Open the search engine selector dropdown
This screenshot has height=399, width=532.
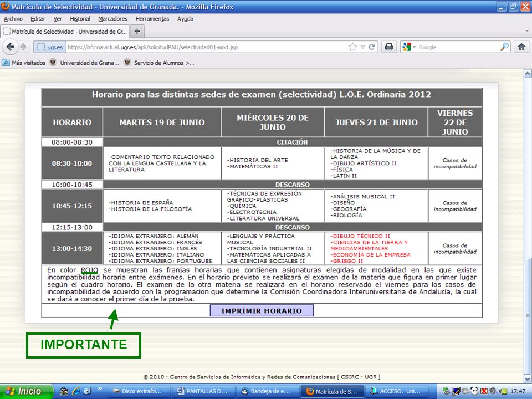pyautogui.click(x=415, y=47)
